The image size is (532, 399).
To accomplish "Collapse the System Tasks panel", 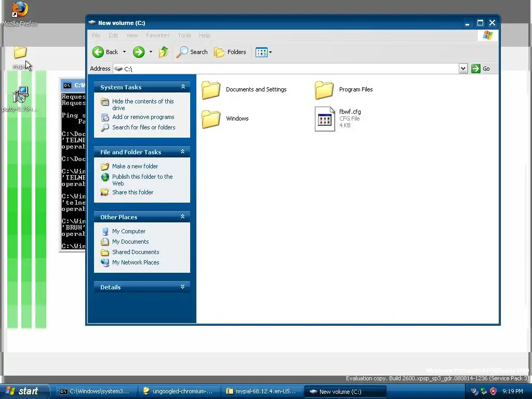I will (183, 87).
